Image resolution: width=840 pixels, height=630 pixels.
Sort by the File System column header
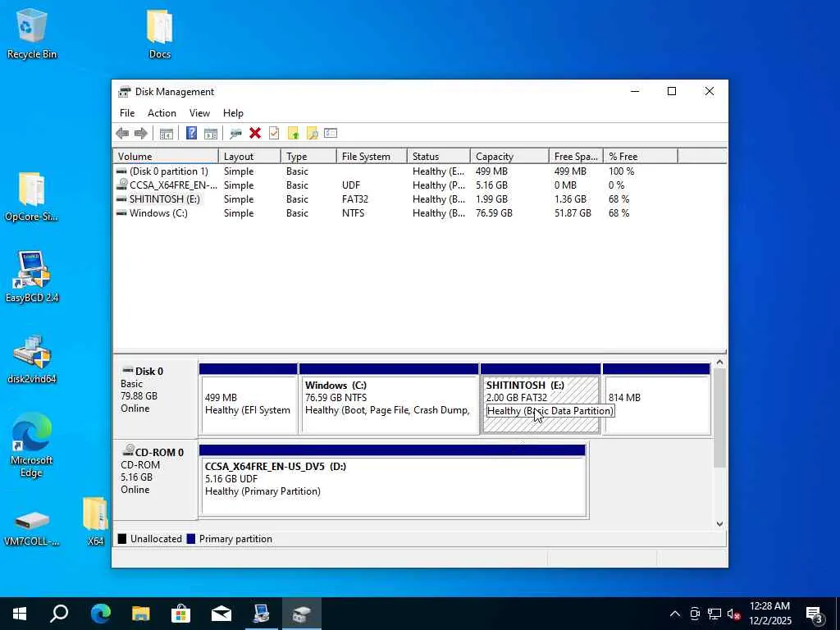pyautogui.click(x=372, y=157)
